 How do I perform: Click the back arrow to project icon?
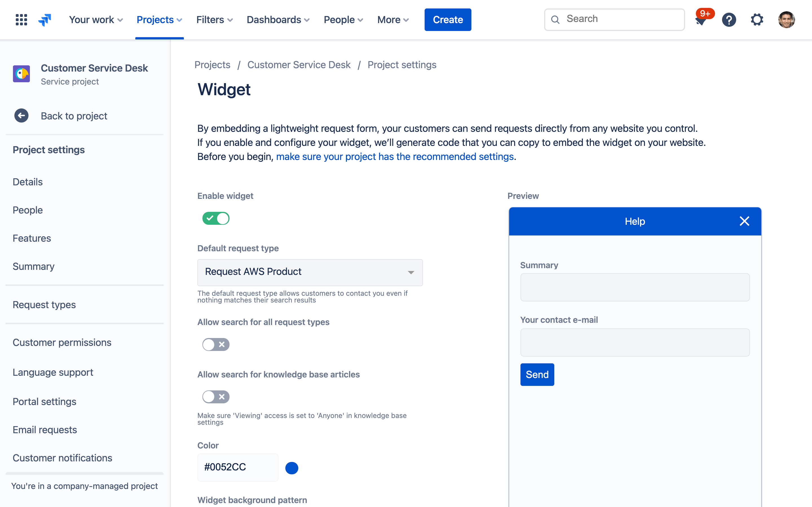[x=21, y=116]
